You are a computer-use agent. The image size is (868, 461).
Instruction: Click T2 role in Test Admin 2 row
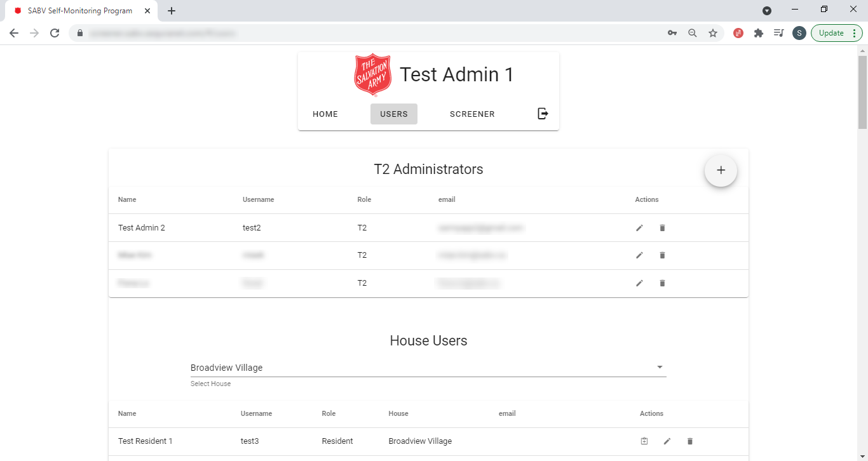pos(362,228)
